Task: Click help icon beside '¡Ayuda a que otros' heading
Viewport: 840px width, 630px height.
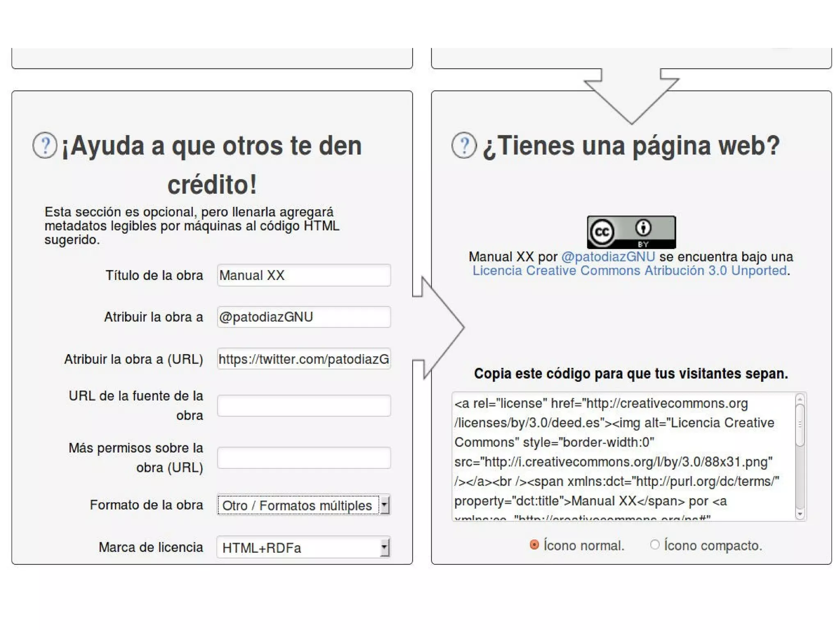Action: (x=45, y=145)
